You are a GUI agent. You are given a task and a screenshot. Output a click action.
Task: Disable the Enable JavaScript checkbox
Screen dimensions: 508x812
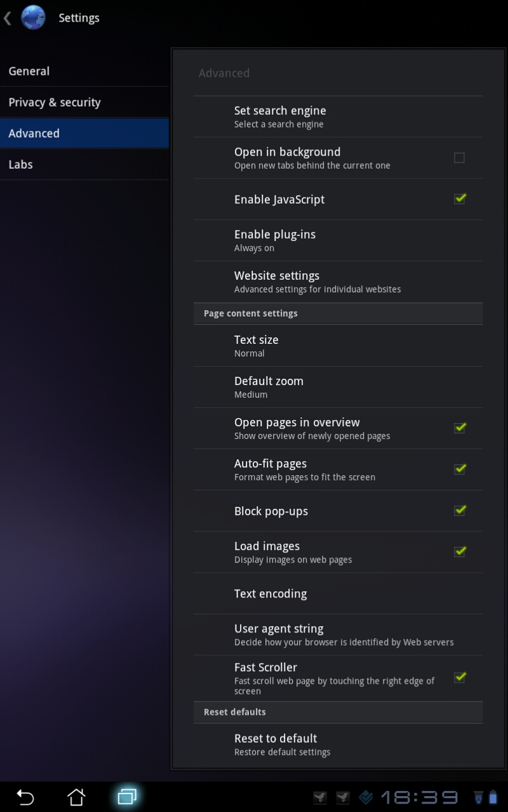click(460, 199)
